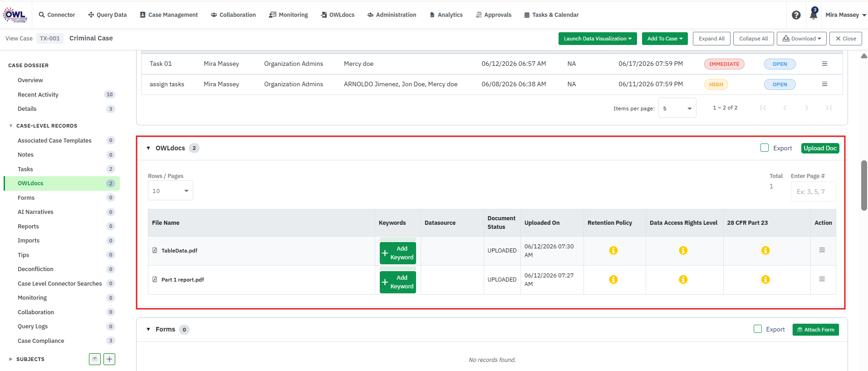Viewport: 868px width, 371px height.
Task: Show Data Access Rights info for TableData.pdf
Action: [683, 250]
